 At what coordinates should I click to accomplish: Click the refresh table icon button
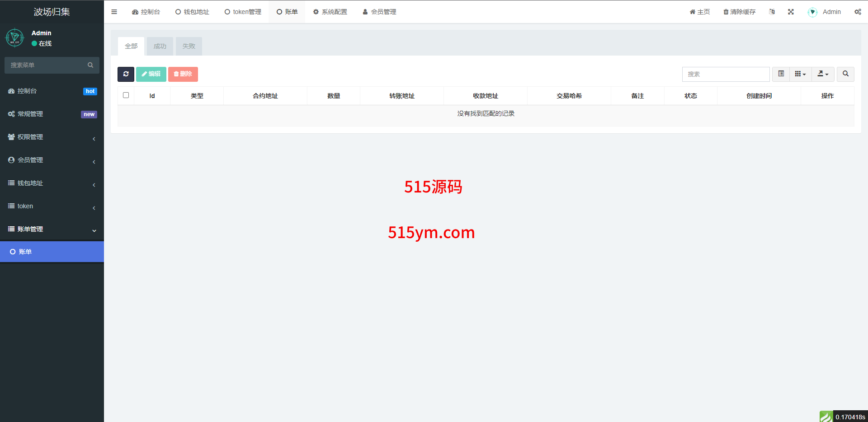126,74
